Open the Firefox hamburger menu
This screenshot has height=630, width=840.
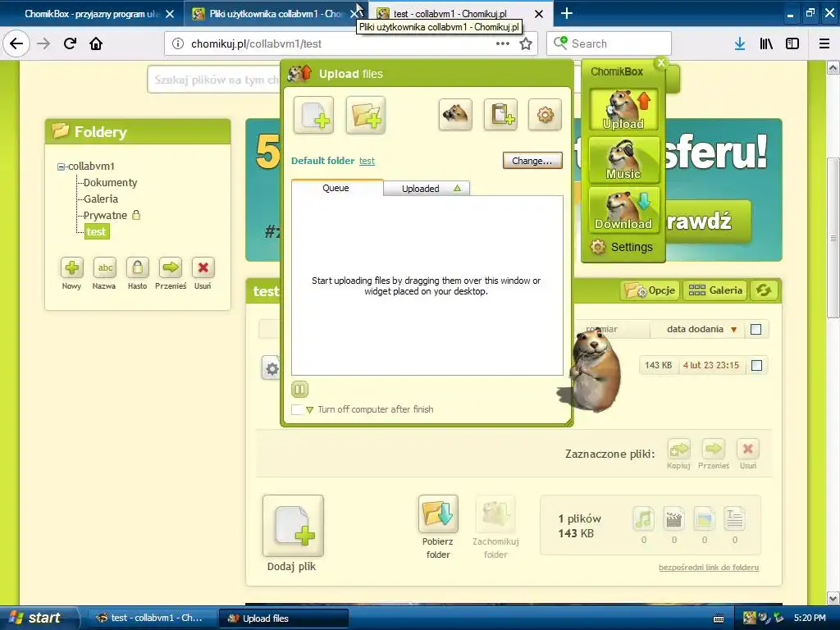824,43
